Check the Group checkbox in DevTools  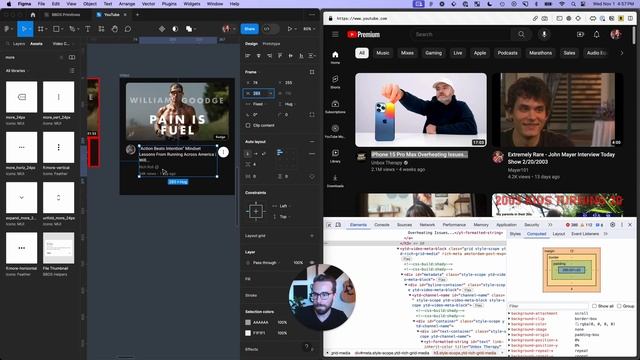(x=619, y=306)
